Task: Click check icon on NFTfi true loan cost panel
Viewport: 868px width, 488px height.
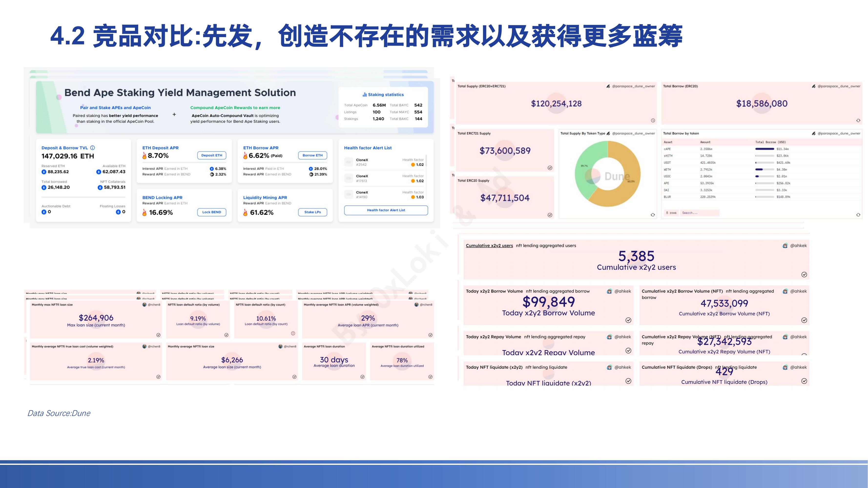Action: pos(158,377)
